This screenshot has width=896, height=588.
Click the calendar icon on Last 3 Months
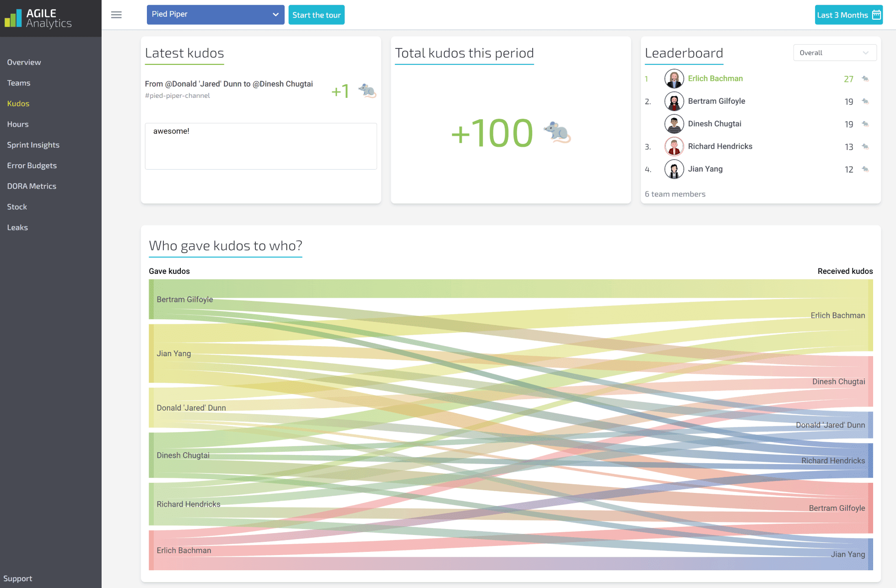pyautogui.click(x=876, y=15)
